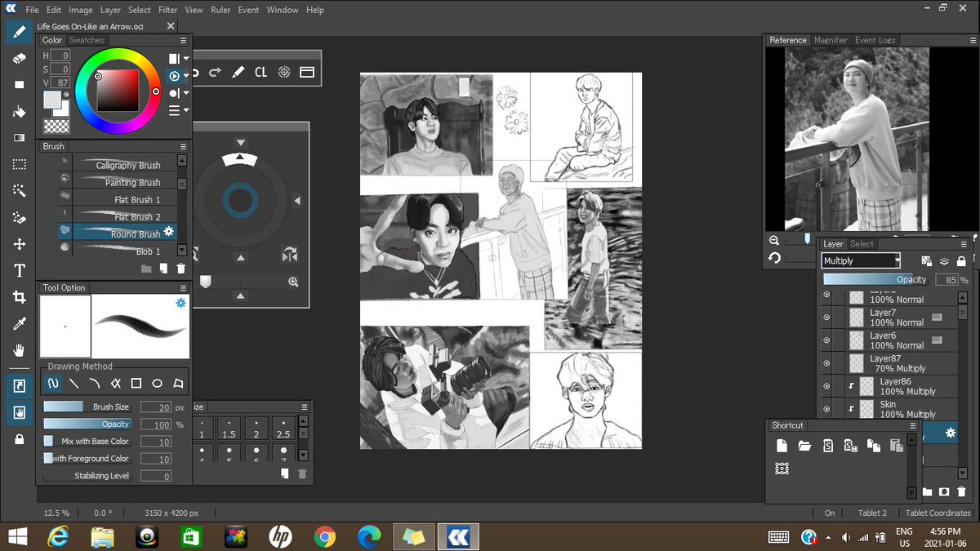
Task: Delete the current layer with the trash icon
Action: (x=961, y=491)
